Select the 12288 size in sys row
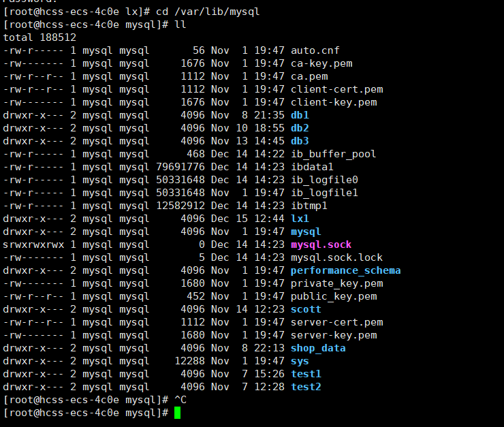The image size is (504, 427). pos(189,361)
